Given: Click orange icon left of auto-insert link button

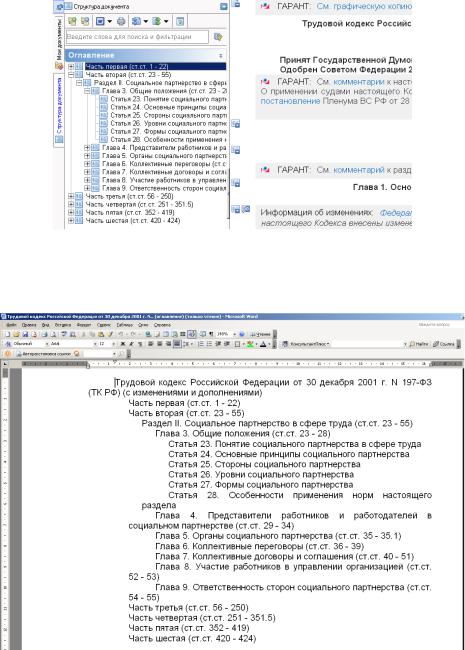Looking at the screenshot, I should [x=8, y=354].
